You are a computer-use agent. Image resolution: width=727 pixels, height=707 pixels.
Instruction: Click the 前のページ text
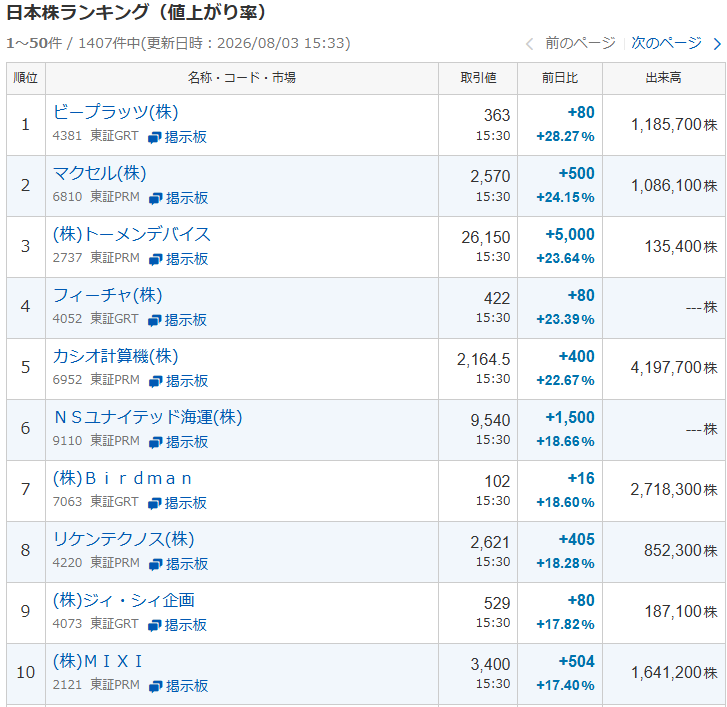coord(580,43)
